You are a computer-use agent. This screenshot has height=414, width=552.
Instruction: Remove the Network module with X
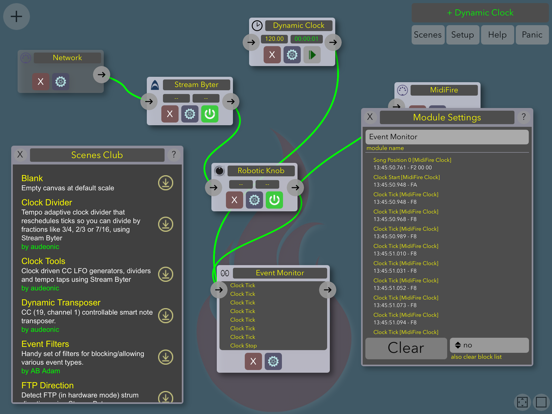(41, 82)
